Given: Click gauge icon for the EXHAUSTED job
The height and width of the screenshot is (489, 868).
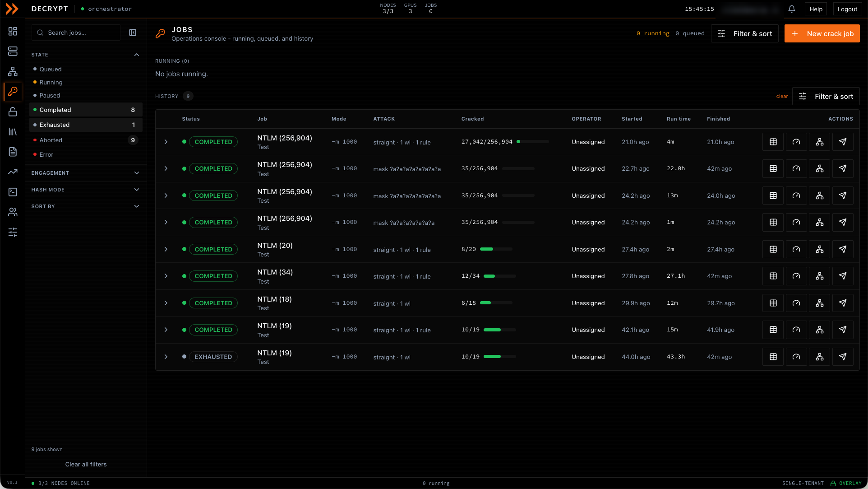Looking at the screenshot, I should pos(796,357).
